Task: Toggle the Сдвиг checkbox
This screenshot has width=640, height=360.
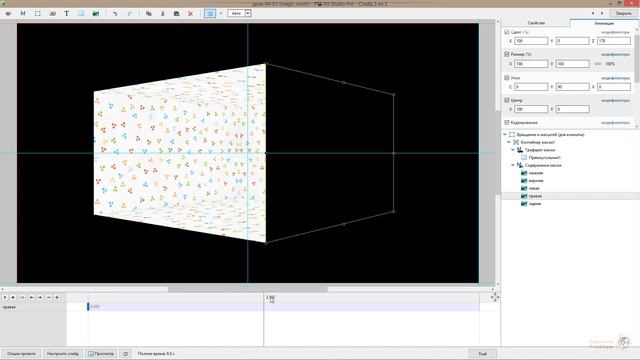Action: click(x=507, y=32)
